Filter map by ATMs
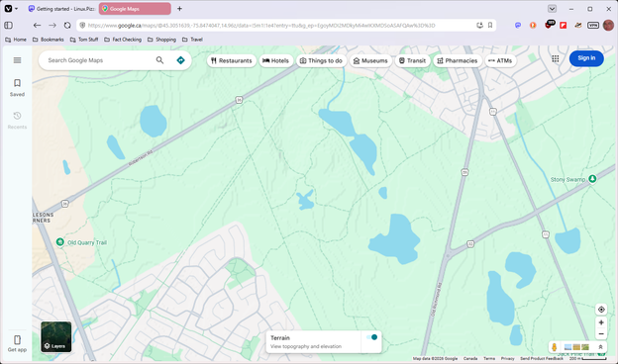 click(x=500, y=60)
